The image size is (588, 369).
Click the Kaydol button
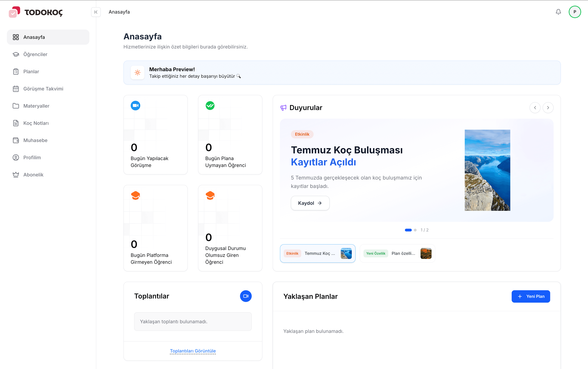[310, 203]
